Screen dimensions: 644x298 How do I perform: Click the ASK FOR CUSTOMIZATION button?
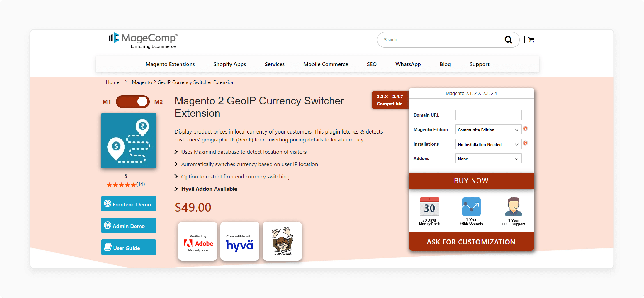click(x=471, y=242)
